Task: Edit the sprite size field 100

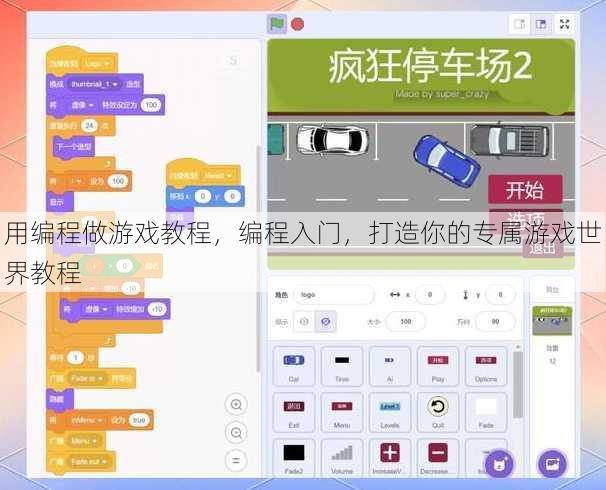Action: [406, 322]
